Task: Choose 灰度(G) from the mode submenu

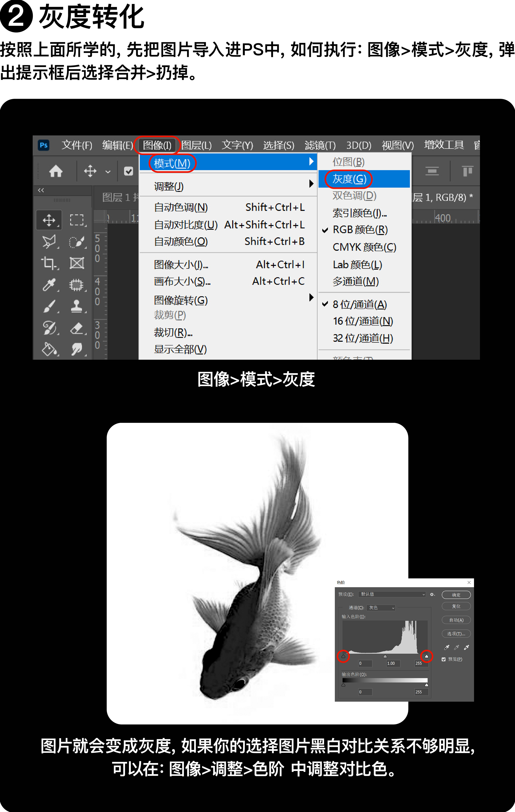Action: [x=364, y=179]
